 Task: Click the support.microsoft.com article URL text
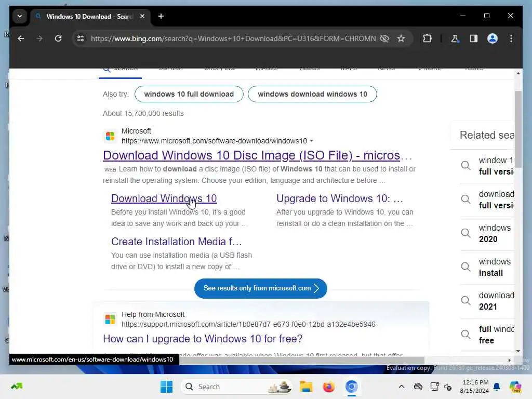point(248,324)
